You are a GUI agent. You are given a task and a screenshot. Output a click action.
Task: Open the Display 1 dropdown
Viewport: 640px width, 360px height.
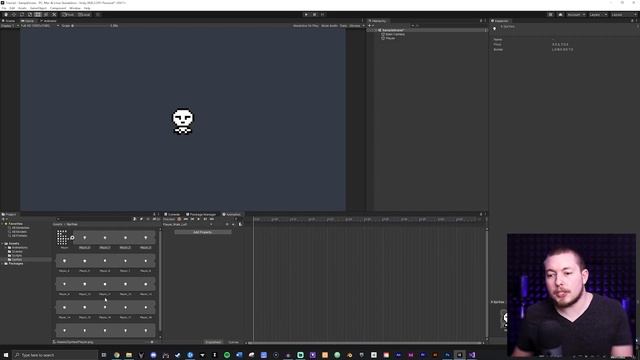pos(10,26)
